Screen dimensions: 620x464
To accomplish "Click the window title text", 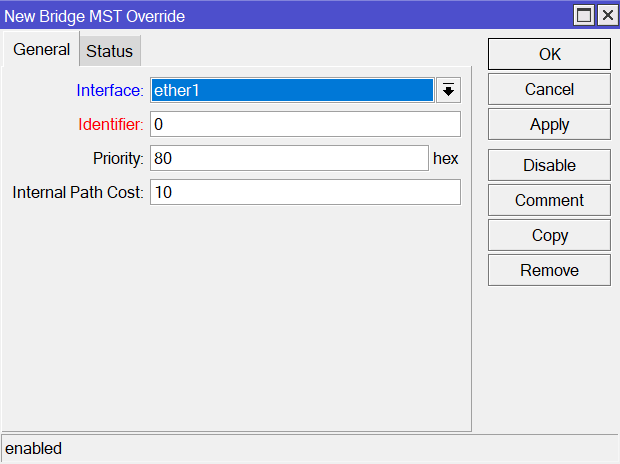I will [x=95, y=17].
